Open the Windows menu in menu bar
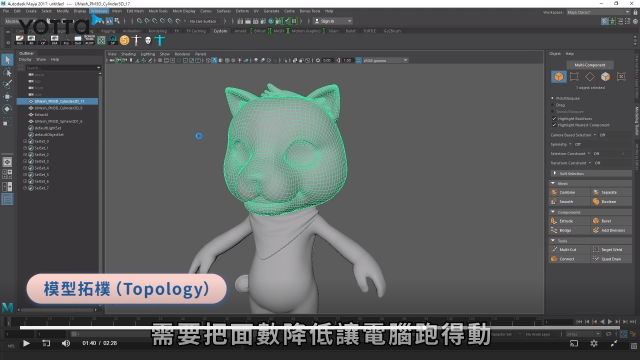The height and width of the screenshot is (360, 640). coord(99,11)
